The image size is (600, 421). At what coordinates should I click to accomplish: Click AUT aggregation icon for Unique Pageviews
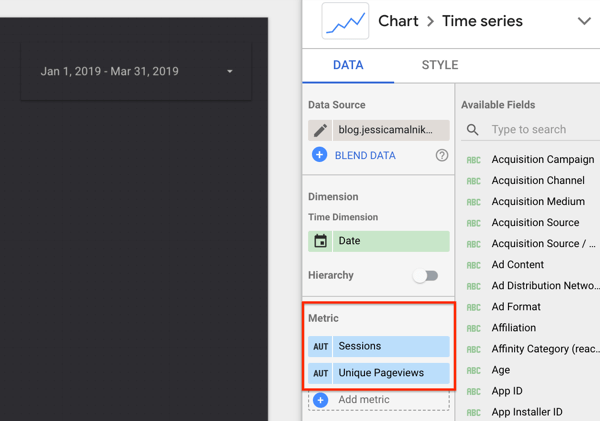pos(320,373)
